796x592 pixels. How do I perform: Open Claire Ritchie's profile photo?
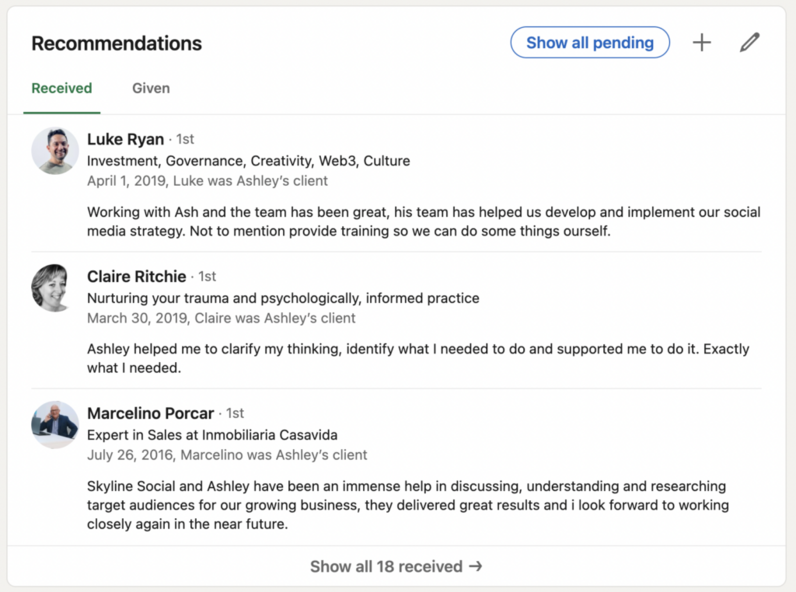point(55,288)
